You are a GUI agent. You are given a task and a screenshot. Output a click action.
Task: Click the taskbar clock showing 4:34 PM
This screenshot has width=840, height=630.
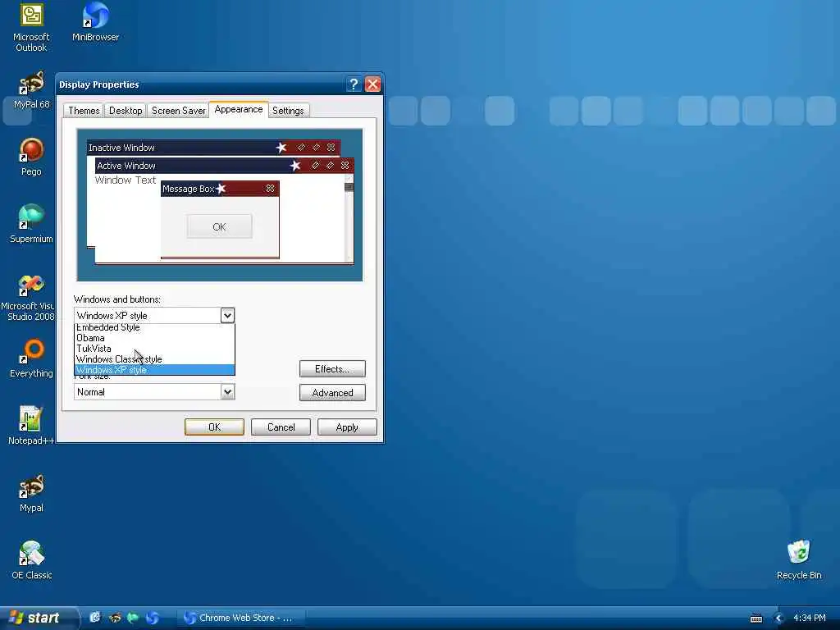(810, 618)
